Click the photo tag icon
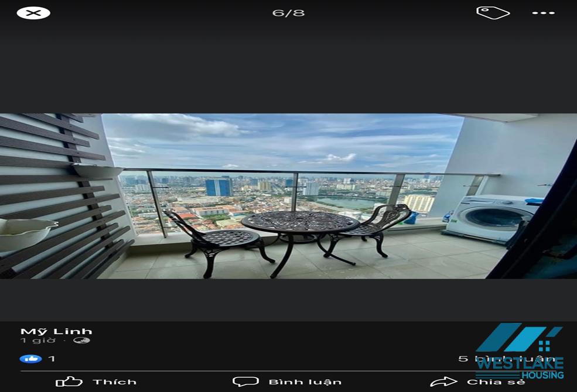 tap(493, 11)
